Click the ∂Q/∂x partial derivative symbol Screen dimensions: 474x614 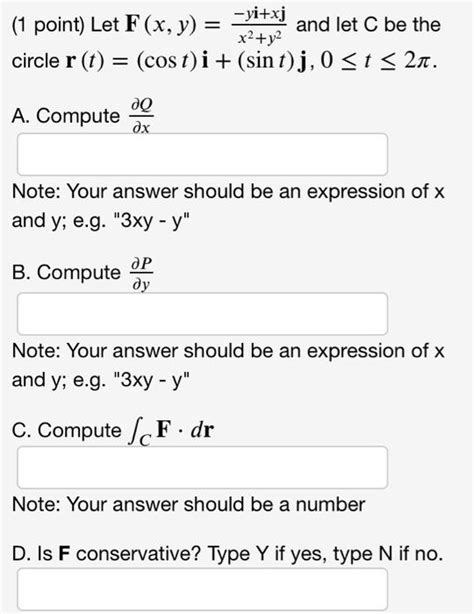[x=141, y=116]
